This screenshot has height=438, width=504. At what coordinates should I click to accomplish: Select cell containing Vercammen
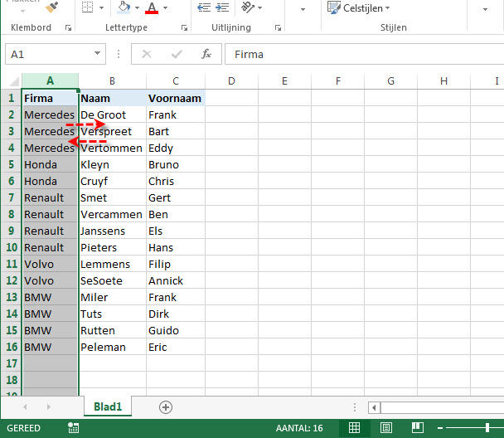tap(113, 215)
